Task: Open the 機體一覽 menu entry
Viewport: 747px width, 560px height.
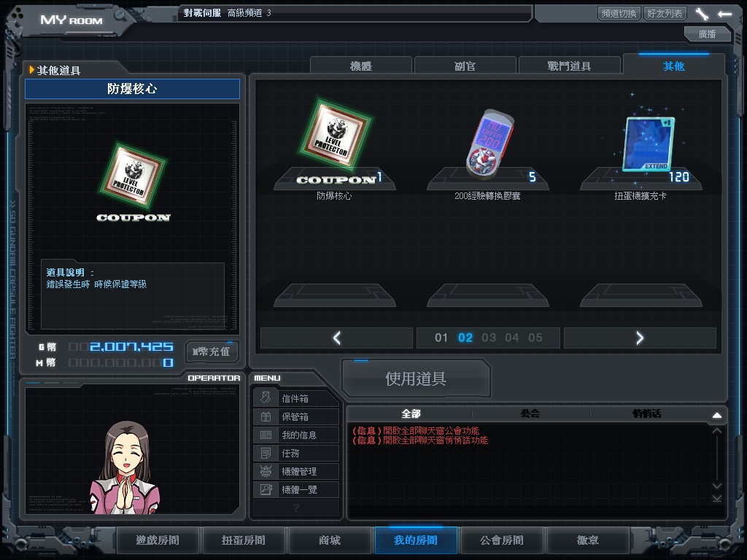Action: tap(296, 489)
